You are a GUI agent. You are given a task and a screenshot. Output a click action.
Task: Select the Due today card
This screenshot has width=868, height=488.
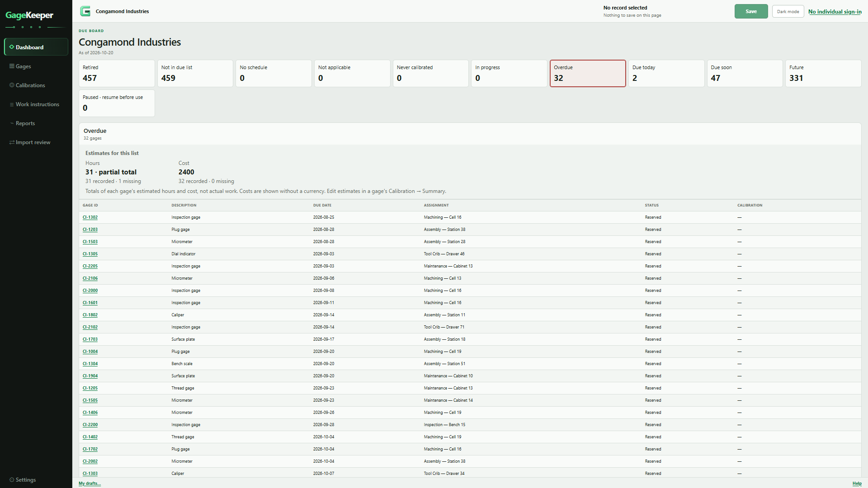666,73
